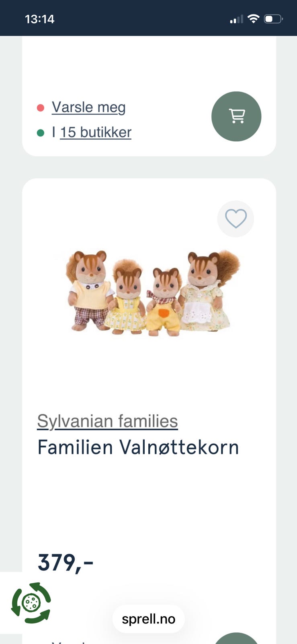Viewport: 297px width, 644px height.
Task: Open the Familien Valnøttekorn product title
Action: click(138, 447)
